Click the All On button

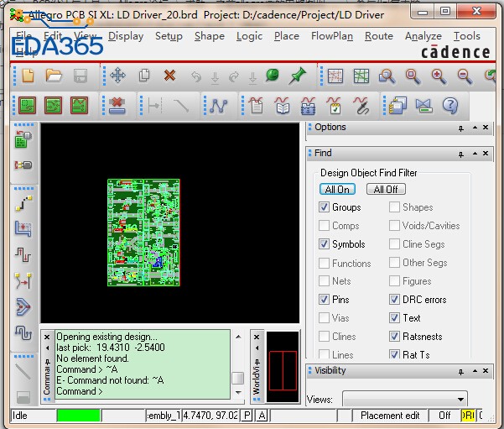pos(337,189)
